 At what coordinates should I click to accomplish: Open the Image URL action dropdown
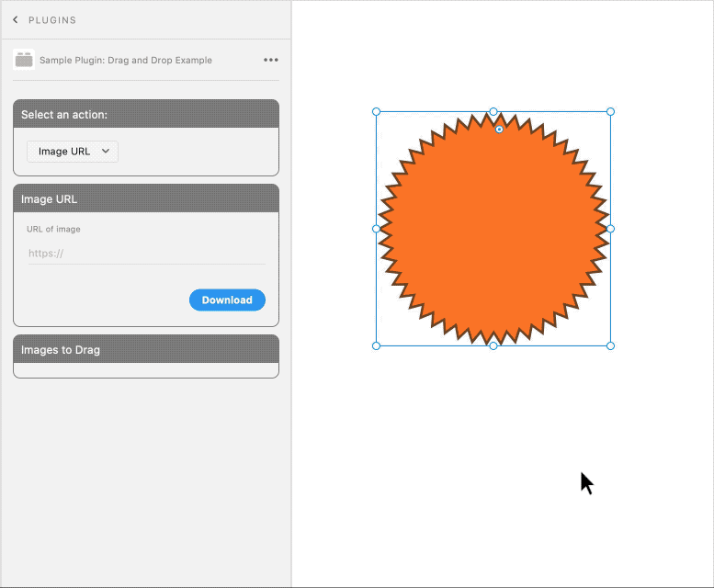click(73, 152)
